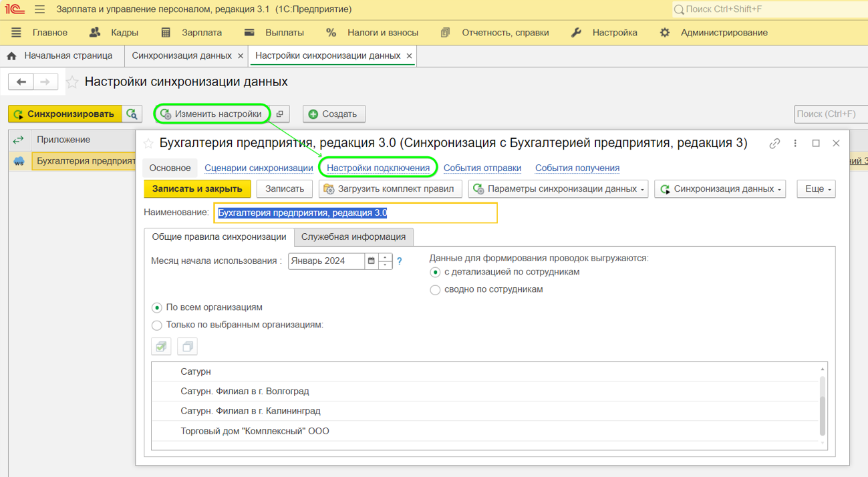
Task: Click the search magnifier icon in top bar
Action: (x=679, y=9)
